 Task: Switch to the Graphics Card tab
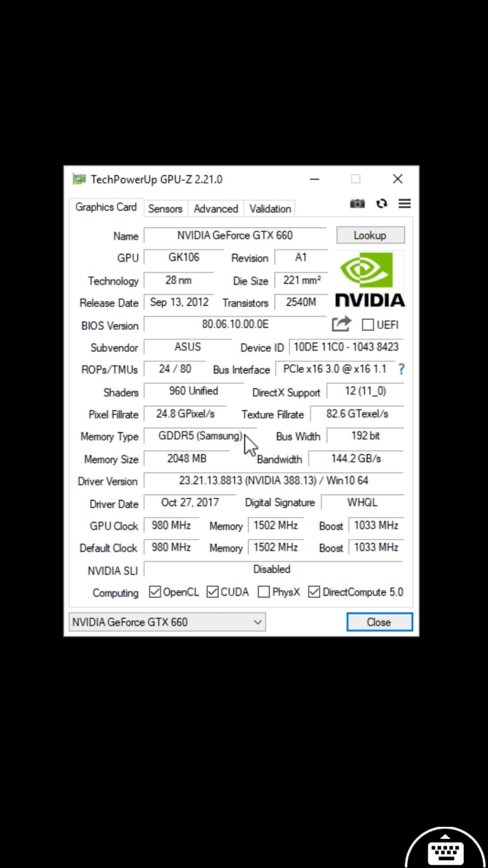coord(106,207)
